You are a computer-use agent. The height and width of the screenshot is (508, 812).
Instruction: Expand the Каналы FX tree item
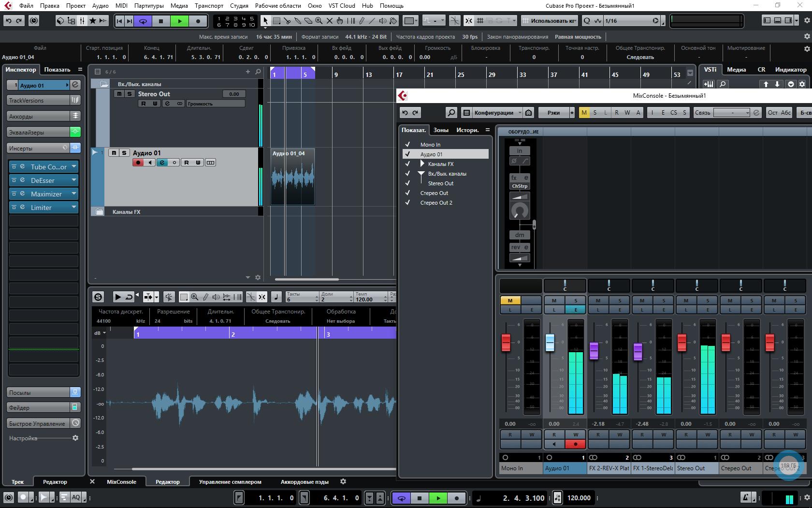pyautogui.click(x=422, y=164)
